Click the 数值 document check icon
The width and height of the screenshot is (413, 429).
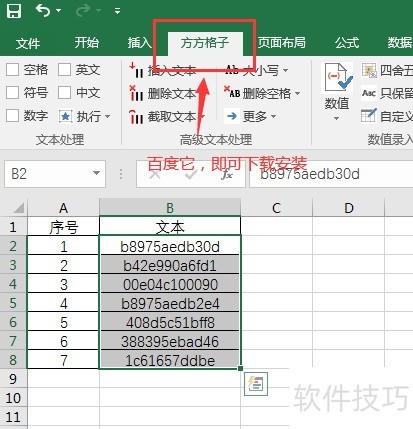[x=338, y=77]
